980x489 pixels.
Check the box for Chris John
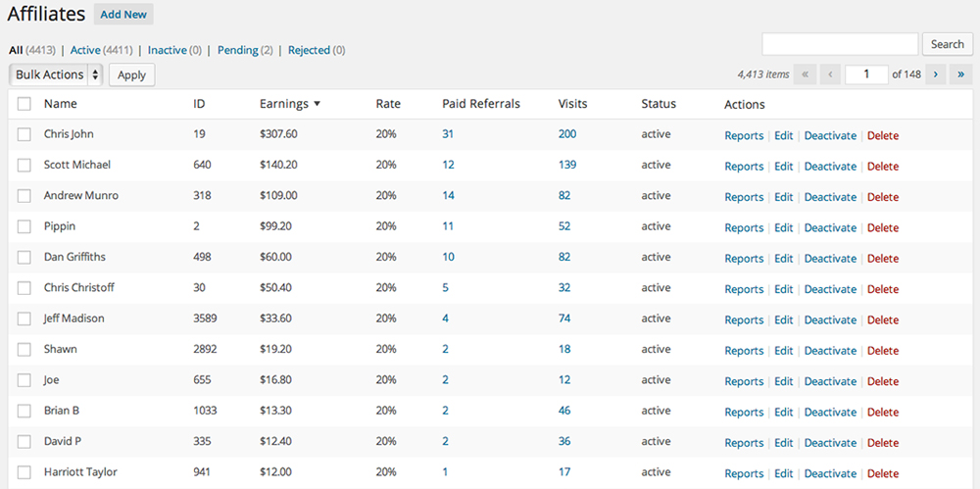pos(24,134)
